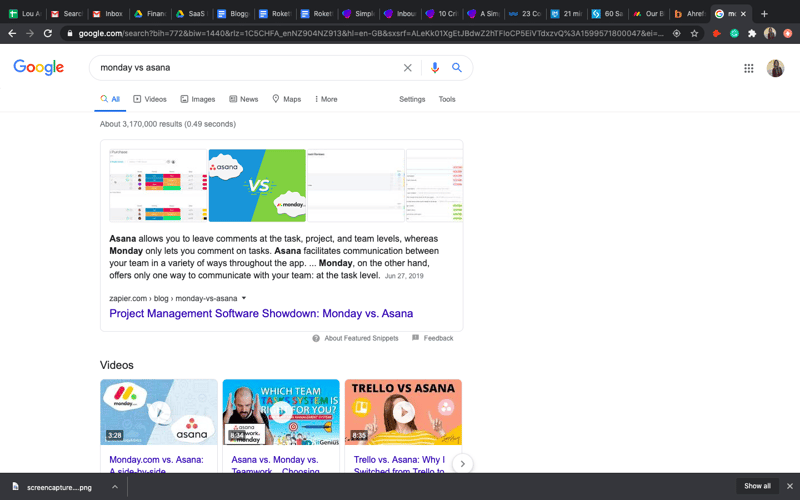Play the Trello vs Asana 8:35 video

pyautogui.click(x=403, y=412)
